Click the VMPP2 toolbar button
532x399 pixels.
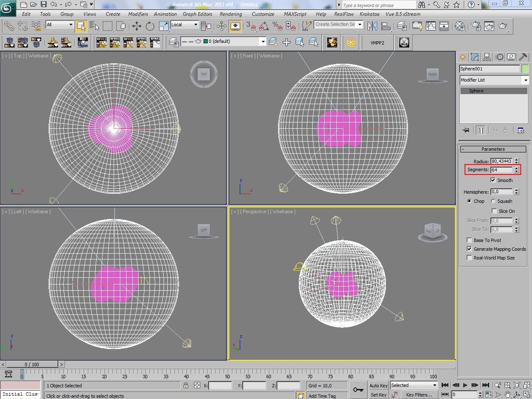(377, 43)
